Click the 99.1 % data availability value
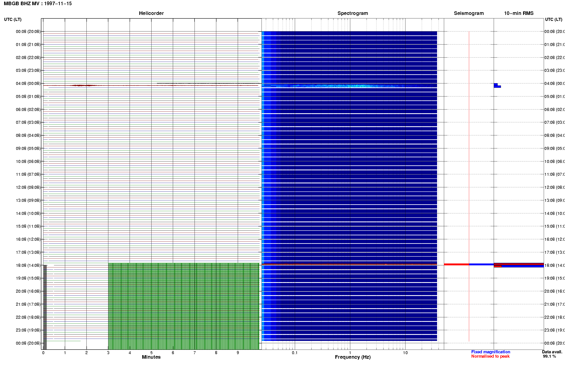The height and width of the screenshot is (368, 588). coord(549,356)
